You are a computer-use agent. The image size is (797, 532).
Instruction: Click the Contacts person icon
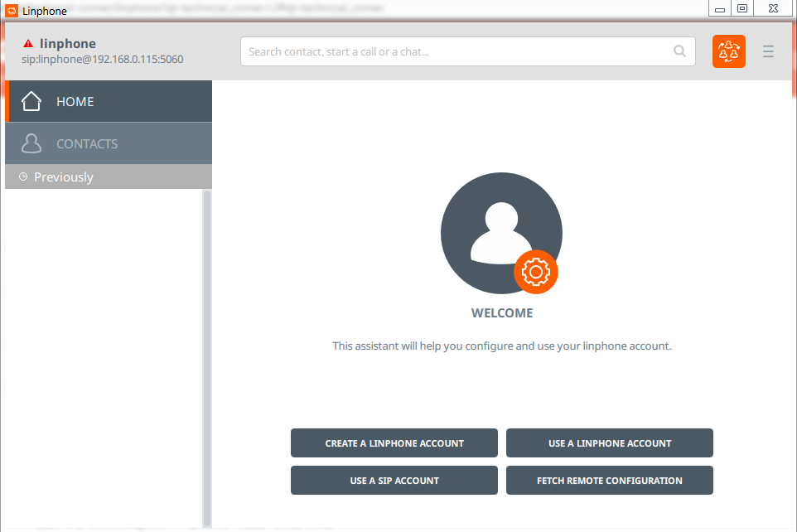pos(31,143)
